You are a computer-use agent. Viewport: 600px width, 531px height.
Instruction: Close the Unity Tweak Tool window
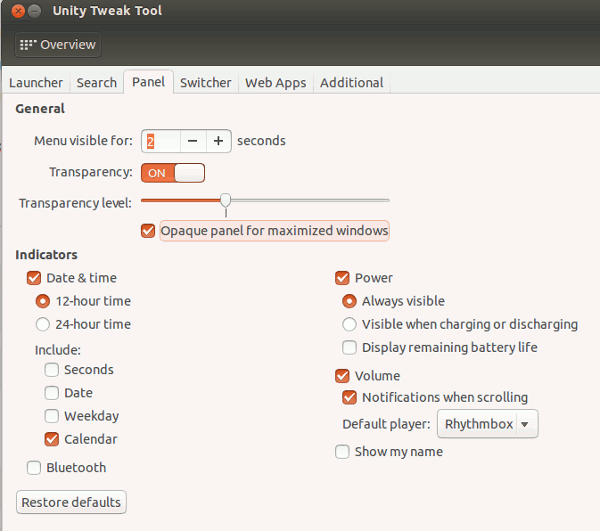click(x=18, y=11)
